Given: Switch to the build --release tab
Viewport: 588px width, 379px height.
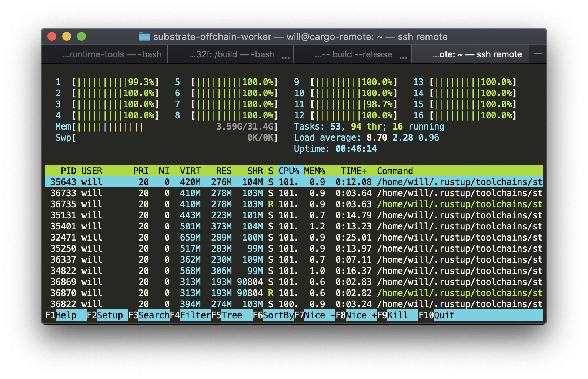Looking at the screenshot, I should pyautogui.click(x=353, y=54).
